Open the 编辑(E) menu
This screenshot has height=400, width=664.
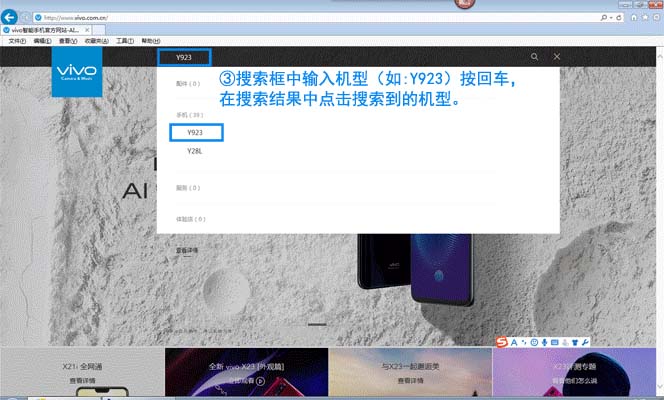pyautogui.click(x=42, y=41)
